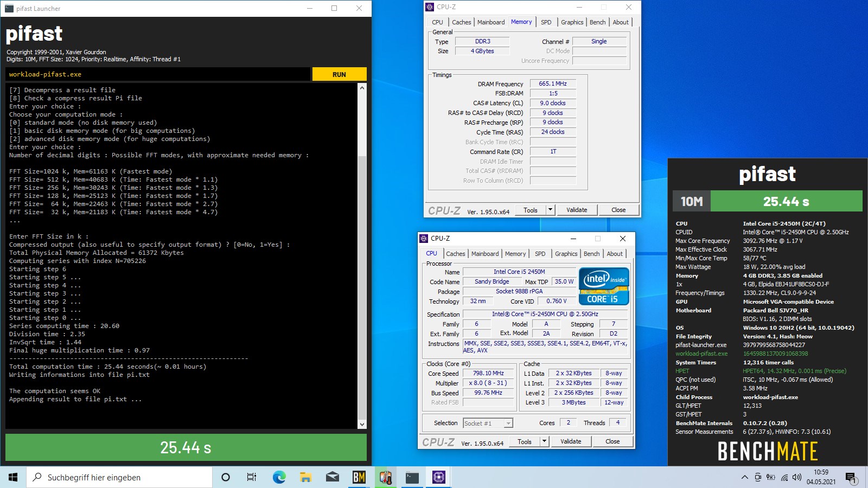Click DRAM Frequency value 665.1 MHz
Viewport: 868px width, 488px height.
[553, 84]
